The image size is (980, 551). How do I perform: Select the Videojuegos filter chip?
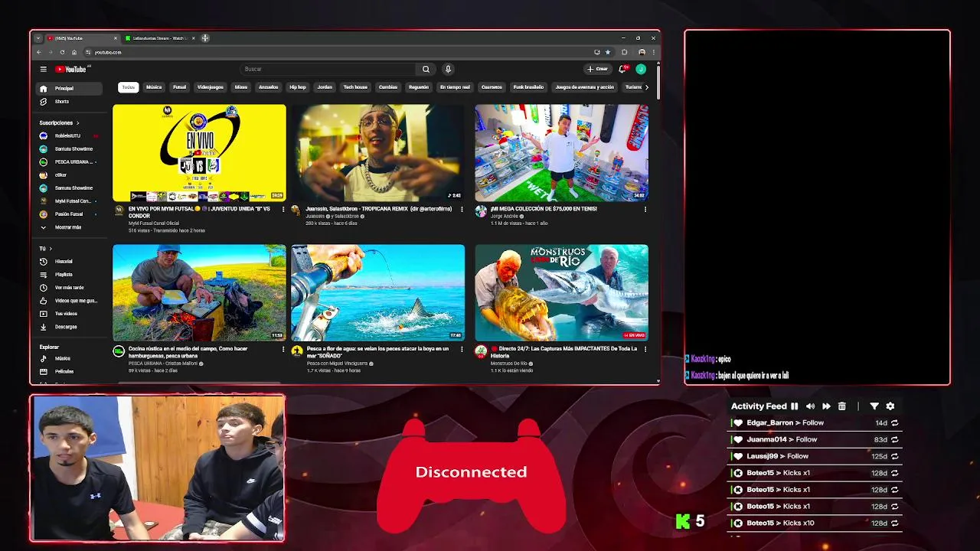(x=211, y=87)
